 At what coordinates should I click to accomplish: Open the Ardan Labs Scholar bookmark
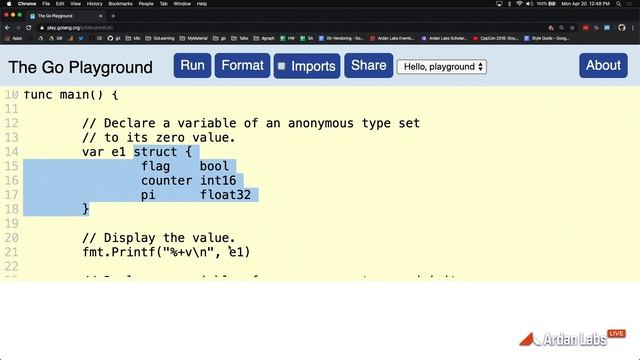444,38
